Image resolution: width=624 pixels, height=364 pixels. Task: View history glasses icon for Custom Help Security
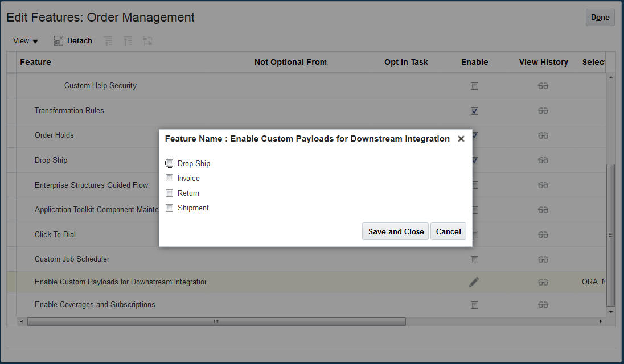(543, 86)
